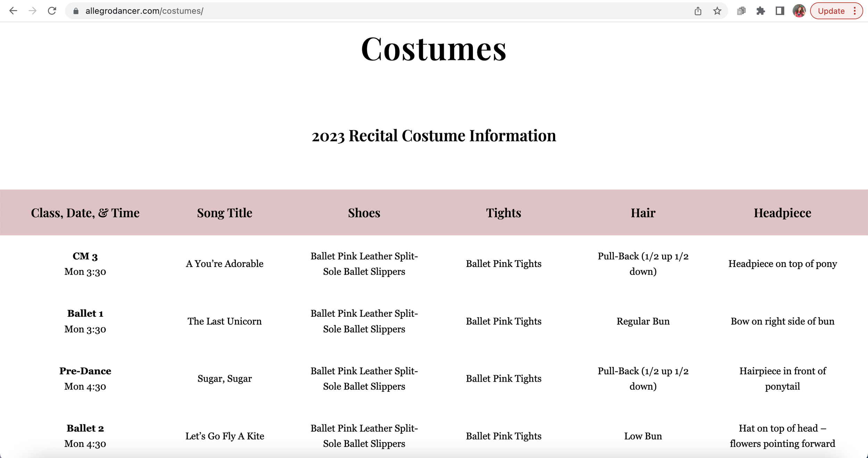Click the browser forward arrow
The width and height of the screenshot is (868, 458).
(33, 11)
